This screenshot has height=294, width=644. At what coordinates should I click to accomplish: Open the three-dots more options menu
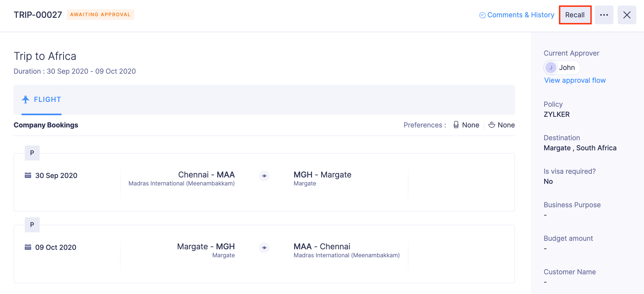[604, 15]
